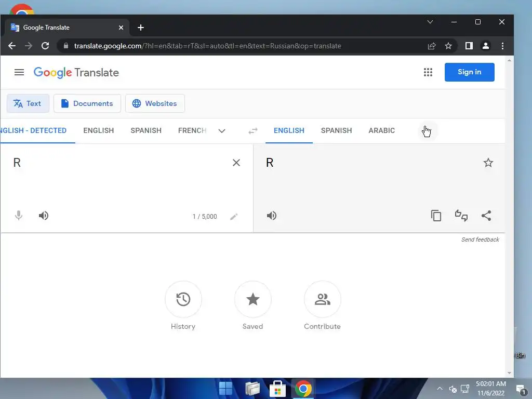Open the tab search dropdown
Image resolution: width=532 pixels, height=399 pixels.
430,22
